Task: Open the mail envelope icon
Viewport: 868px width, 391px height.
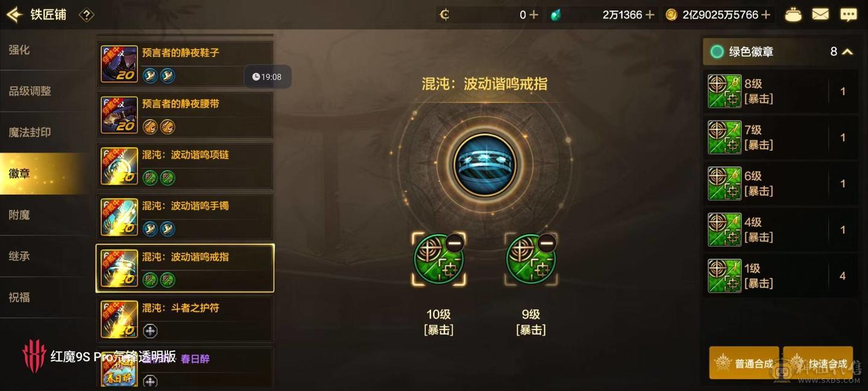Action: point(820,14)
